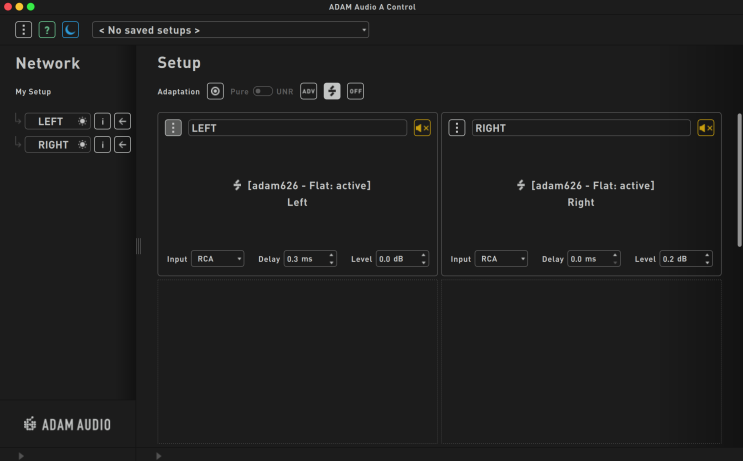Click the sidebar splitter handle
The width and height of the screenshot is (743, 461).
[x=138, y=246]
